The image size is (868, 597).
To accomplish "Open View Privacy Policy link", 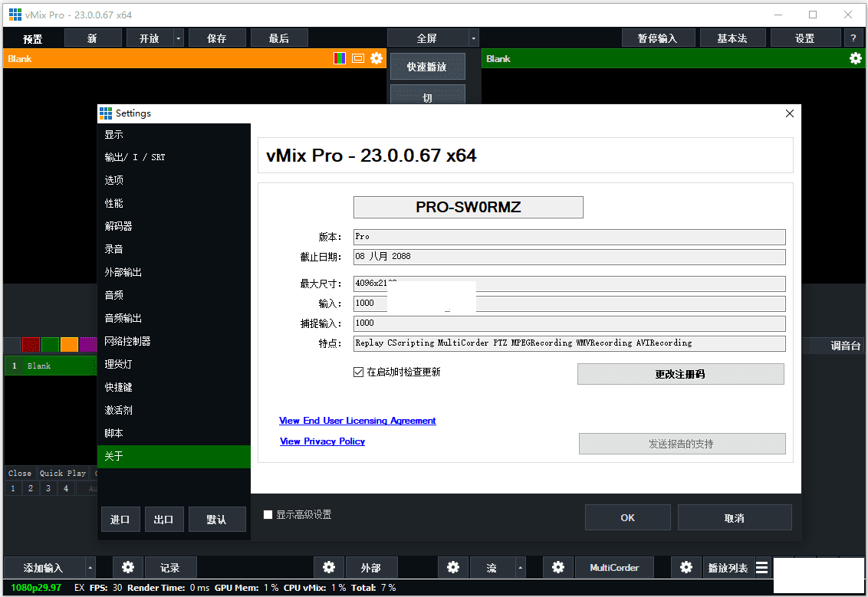I will coord(322,441).
